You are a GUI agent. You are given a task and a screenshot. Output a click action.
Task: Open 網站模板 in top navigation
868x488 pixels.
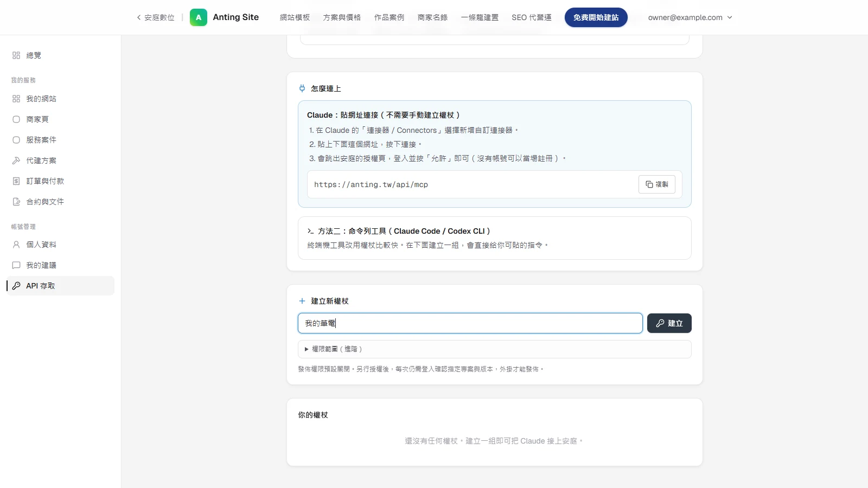pos(295,17)
